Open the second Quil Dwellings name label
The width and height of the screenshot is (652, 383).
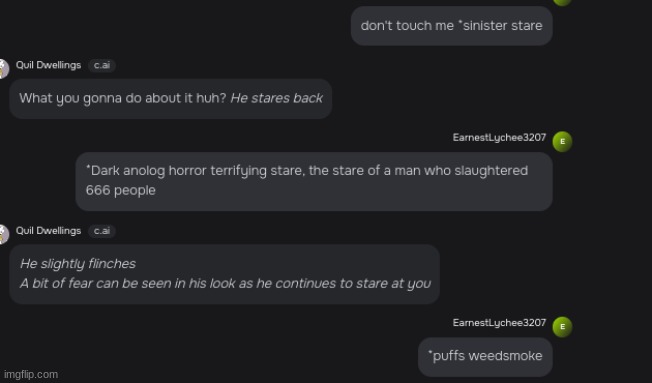pos(48,230)
